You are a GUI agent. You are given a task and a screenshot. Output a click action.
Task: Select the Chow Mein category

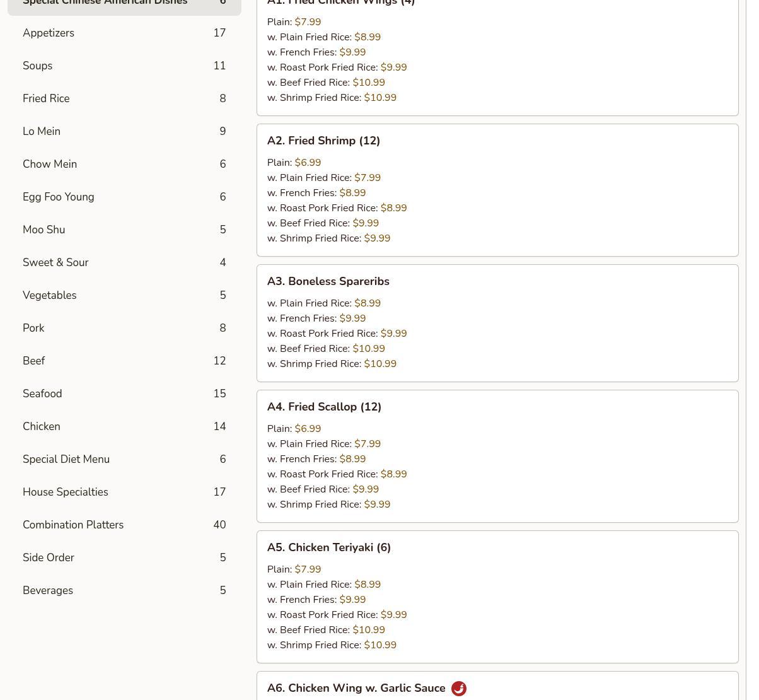point(124,164)
